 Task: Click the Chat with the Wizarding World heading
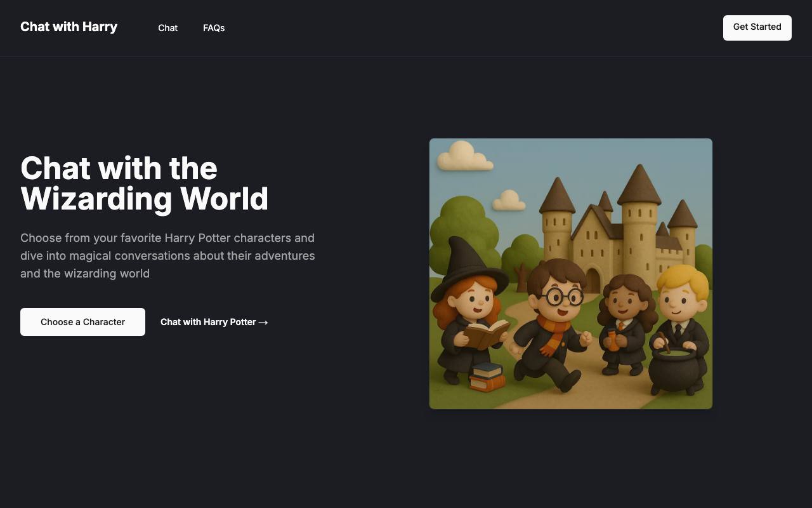click(x=145, y=184)
